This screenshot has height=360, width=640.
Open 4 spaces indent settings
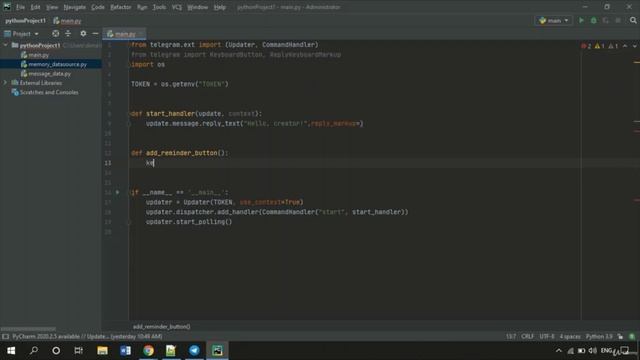(x=570, y=337)
